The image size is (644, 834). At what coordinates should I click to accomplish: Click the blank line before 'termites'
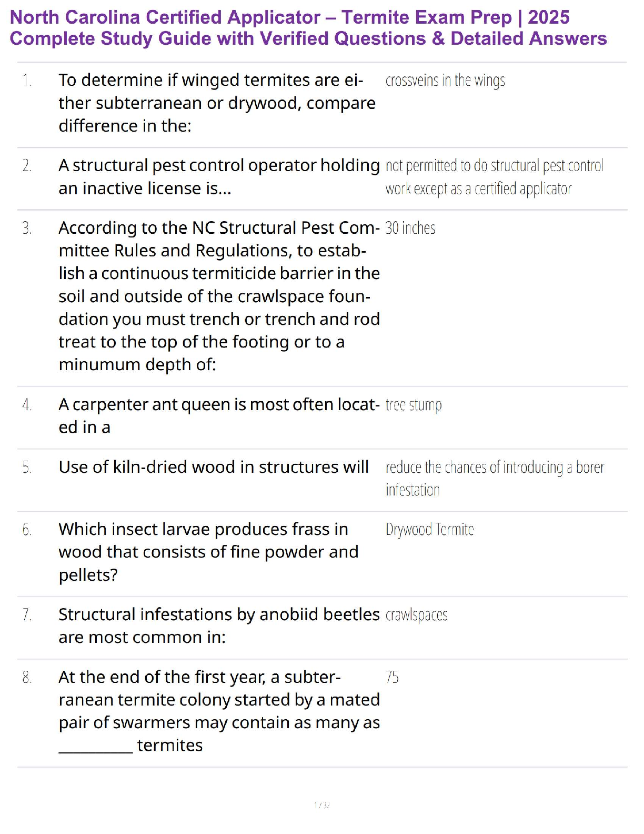(x=96, y=750)
